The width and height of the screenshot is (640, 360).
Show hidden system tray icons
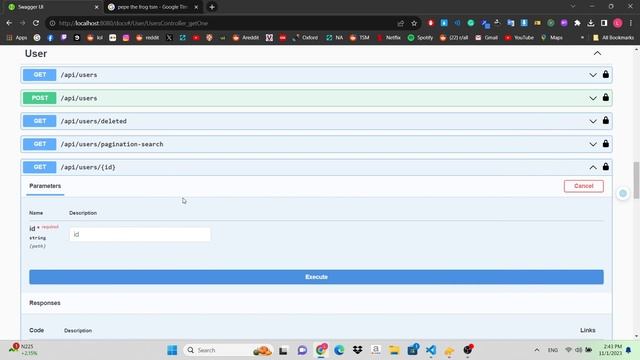click(x=537, y=350)
